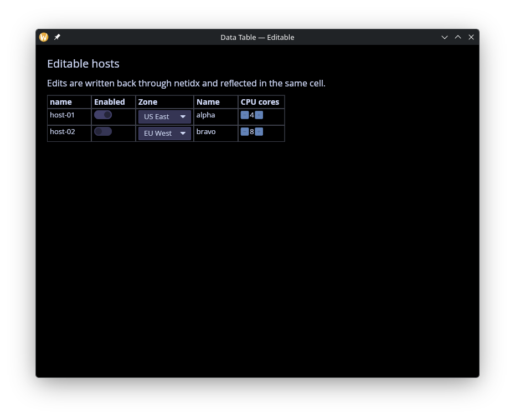This screenshot has height=420, width=515.
Task: Click the Enabled column header
Action: tap(110, 102)
